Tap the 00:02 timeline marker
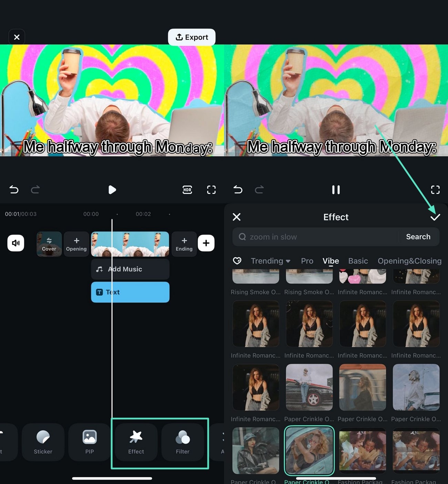448x484 pixels. (143, 214)
